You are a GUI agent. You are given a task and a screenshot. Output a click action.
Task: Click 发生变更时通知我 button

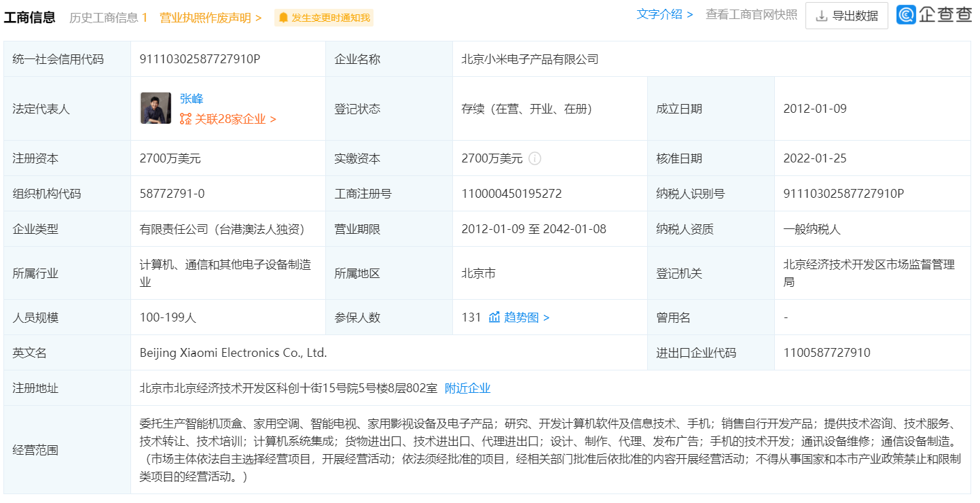[x=324, y=18]
